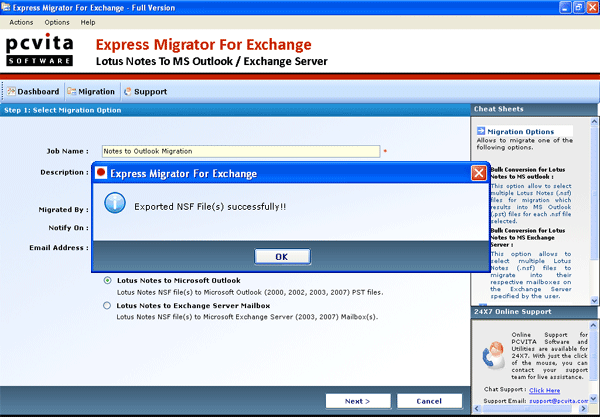Click the Dashboard toolbar icon
This screenshot has width=600, height=417.
[11, 91]
